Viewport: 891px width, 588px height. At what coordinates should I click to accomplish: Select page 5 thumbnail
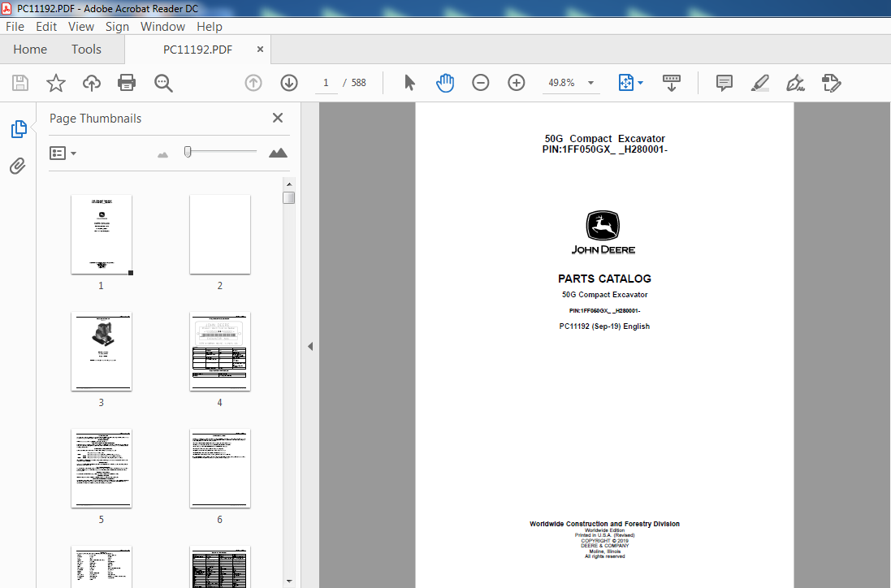102,469
